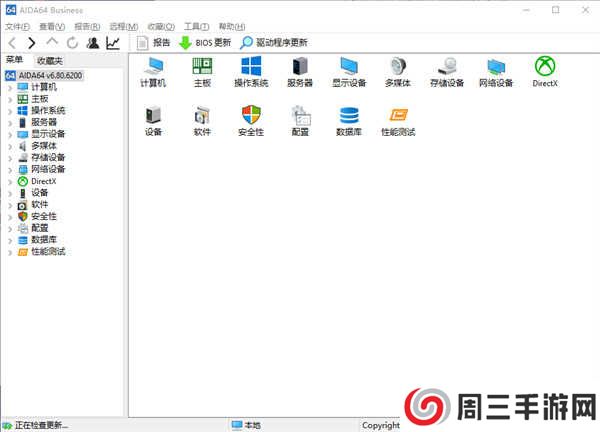Image resolution: width=600 pixels, height=432 pixels.
Task: Click the BIOS 更新 button
Action: click(x=205, y=43)
